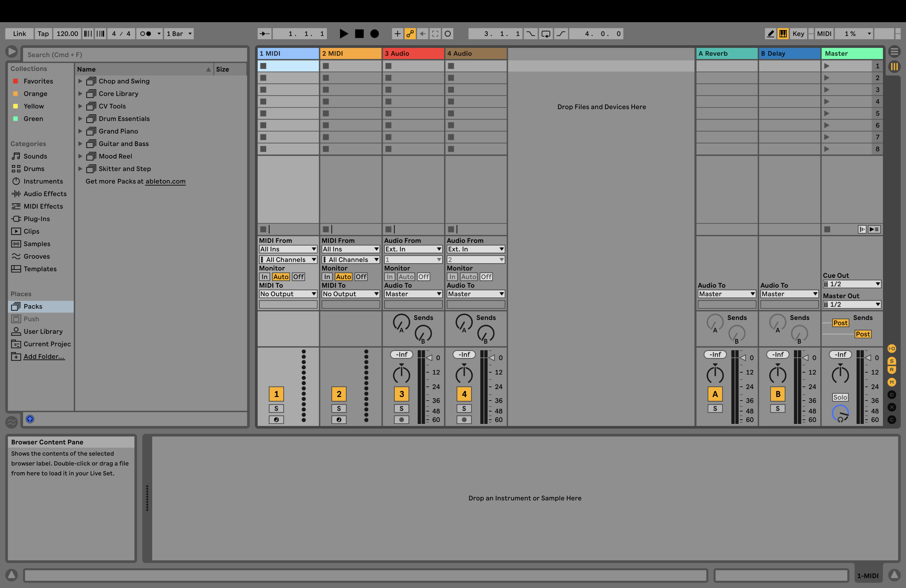The width and height of the screenshot is (906, 588).
Task: Select Audio Effects category
Action: click(45, 194)
